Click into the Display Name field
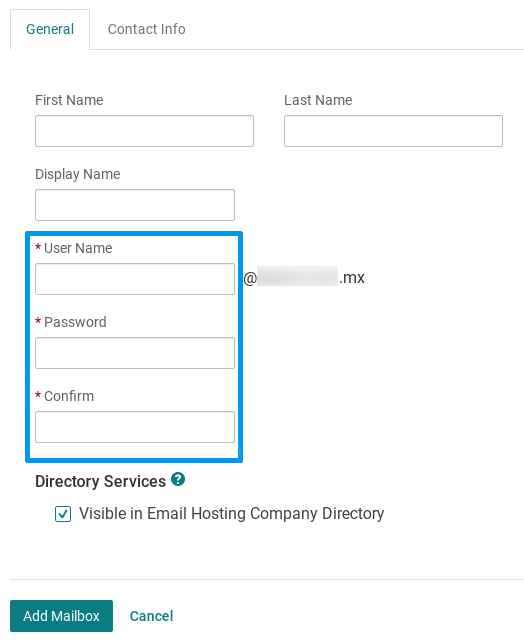This screenshot has height=642, width=524. coord(135,205)
